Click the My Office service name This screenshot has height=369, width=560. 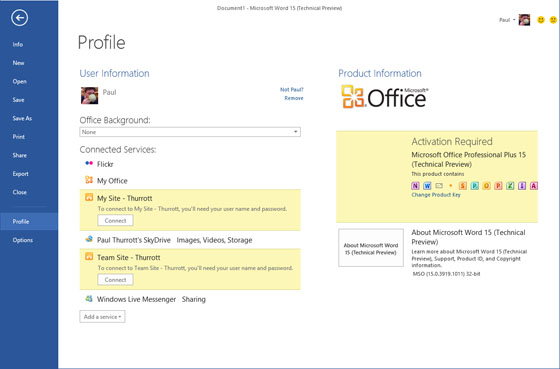coord(112,181)
